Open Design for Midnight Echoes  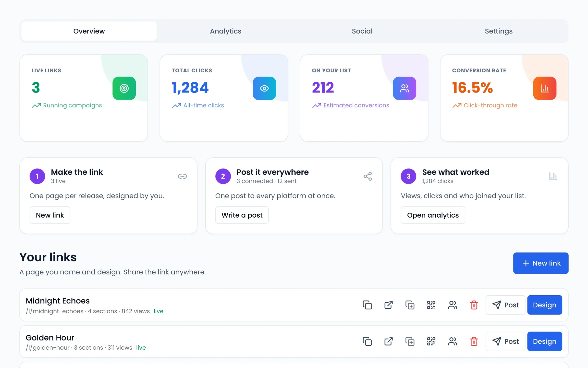coord(545,305)
